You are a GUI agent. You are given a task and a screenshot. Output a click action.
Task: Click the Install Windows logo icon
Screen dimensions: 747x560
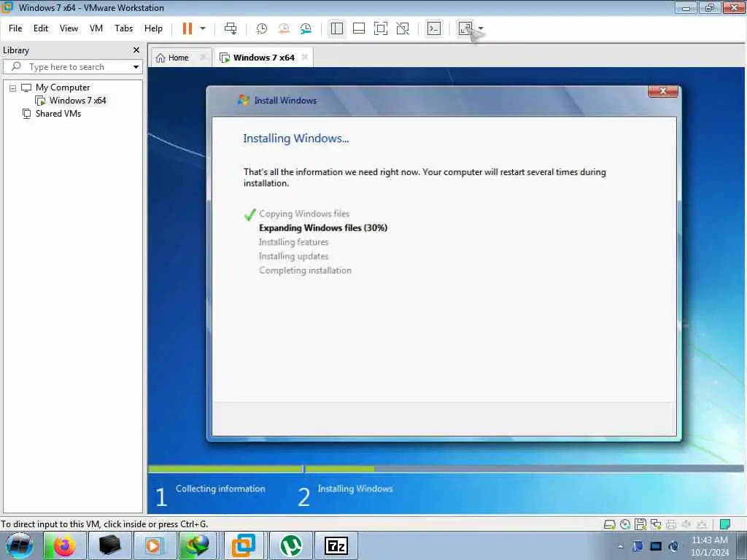pyautogui.click(x=244, y=100)
